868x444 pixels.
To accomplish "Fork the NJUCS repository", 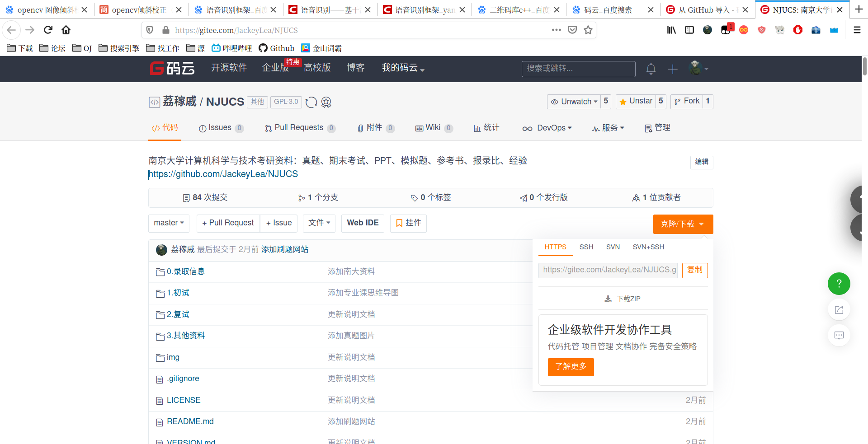I will click(687, 102).
